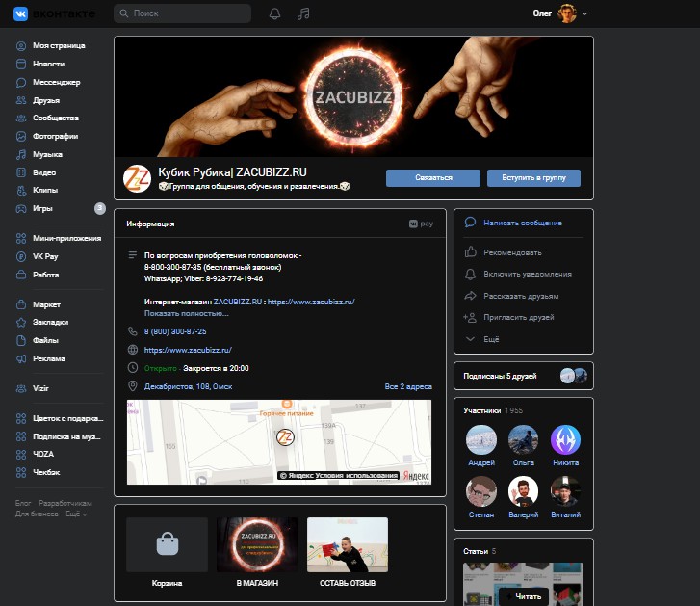Click the ZACUBIZZ cover banner

tap(353, 97)
